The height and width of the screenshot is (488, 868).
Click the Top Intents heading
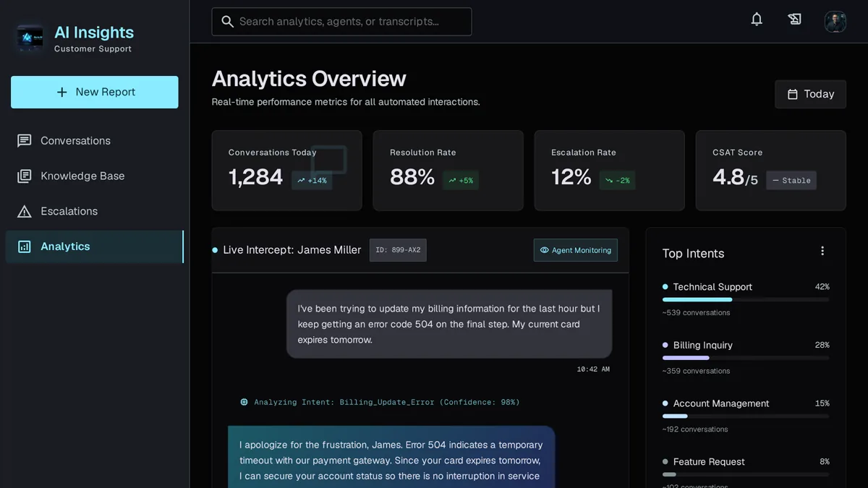693,254
